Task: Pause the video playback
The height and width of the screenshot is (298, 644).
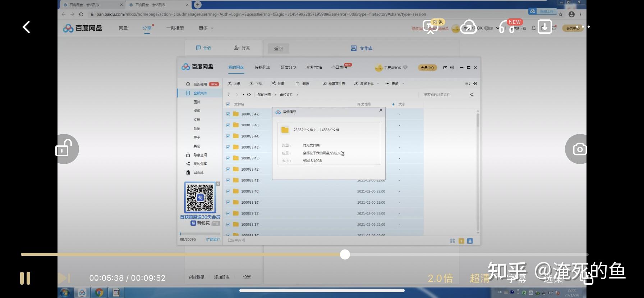Action: [25, 278]
